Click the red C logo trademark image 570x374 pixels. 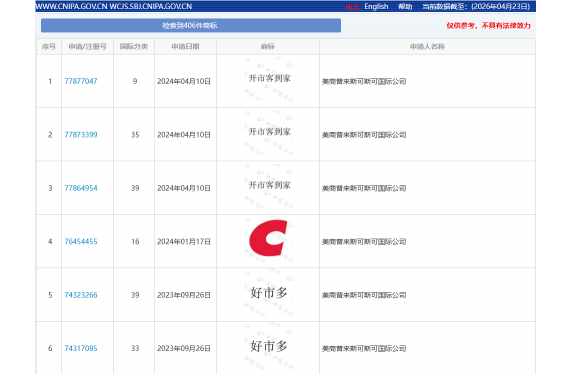[x=268, y=238]
